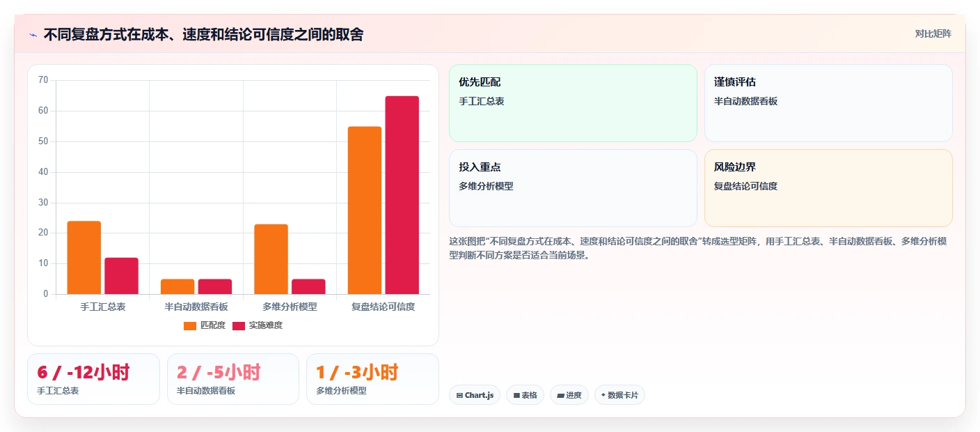Click the 多维分析模型 caption under 1 / -3小时
The width and height of the screenshot is (980, 432).
(341, 391)
